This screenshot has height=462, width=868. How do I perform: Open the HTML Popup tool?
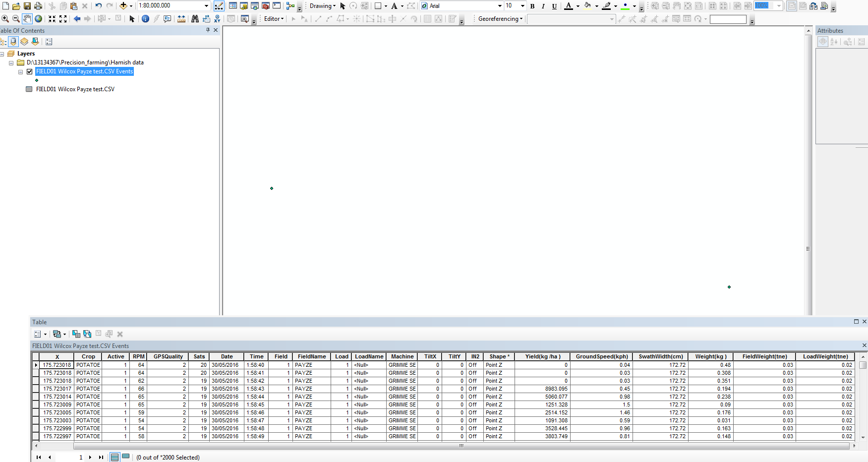click(x=168, y=19)
